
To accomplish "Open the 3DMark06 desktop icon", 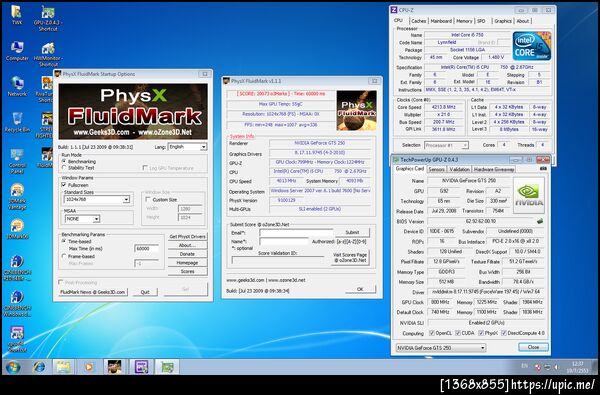I will tap(17, 229).
